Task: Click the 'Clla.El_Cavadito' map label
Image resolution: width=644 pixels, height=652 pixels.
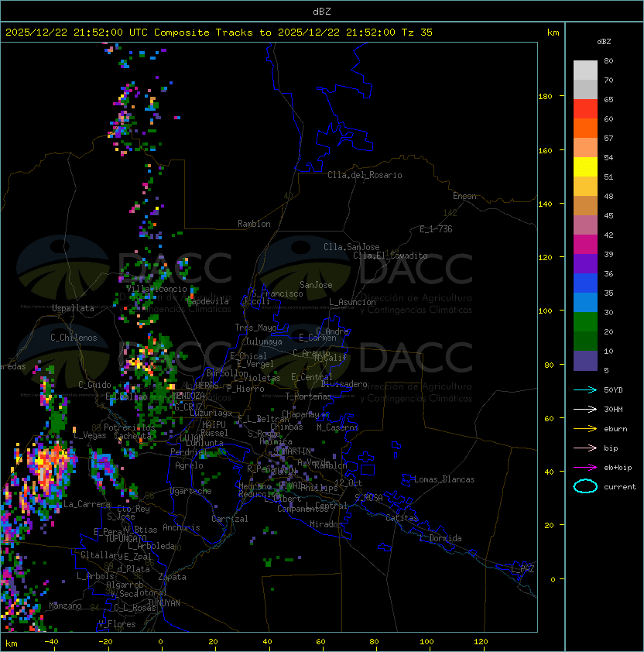Action: click(390, 256)
